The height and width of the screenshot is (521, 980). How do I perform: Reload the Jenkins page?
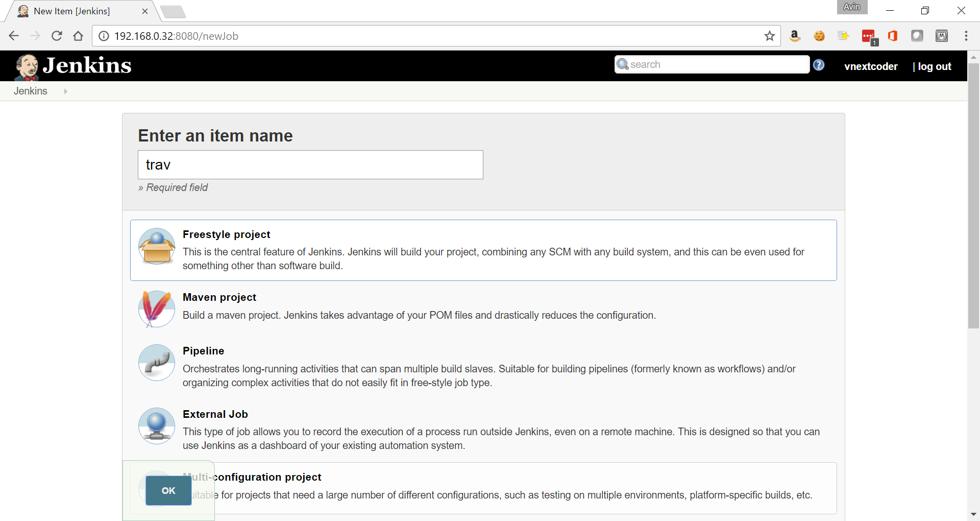click(57, 36)
